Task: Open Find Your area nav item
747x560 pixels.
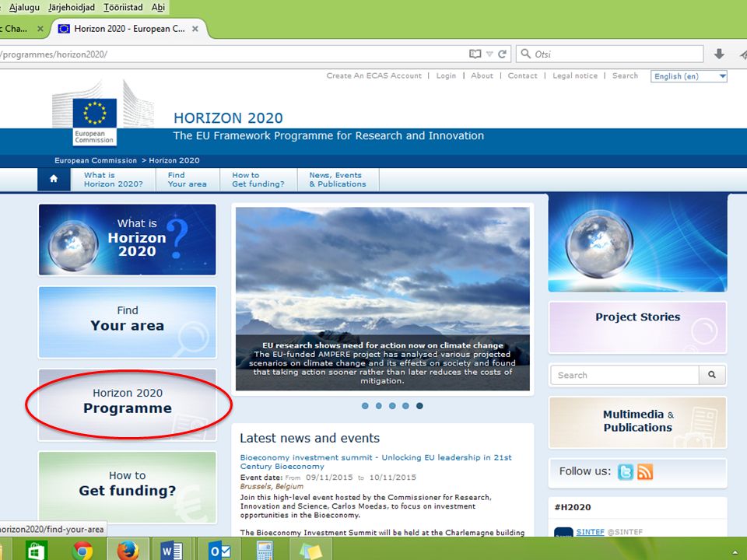Action: (x=188, y=180)
